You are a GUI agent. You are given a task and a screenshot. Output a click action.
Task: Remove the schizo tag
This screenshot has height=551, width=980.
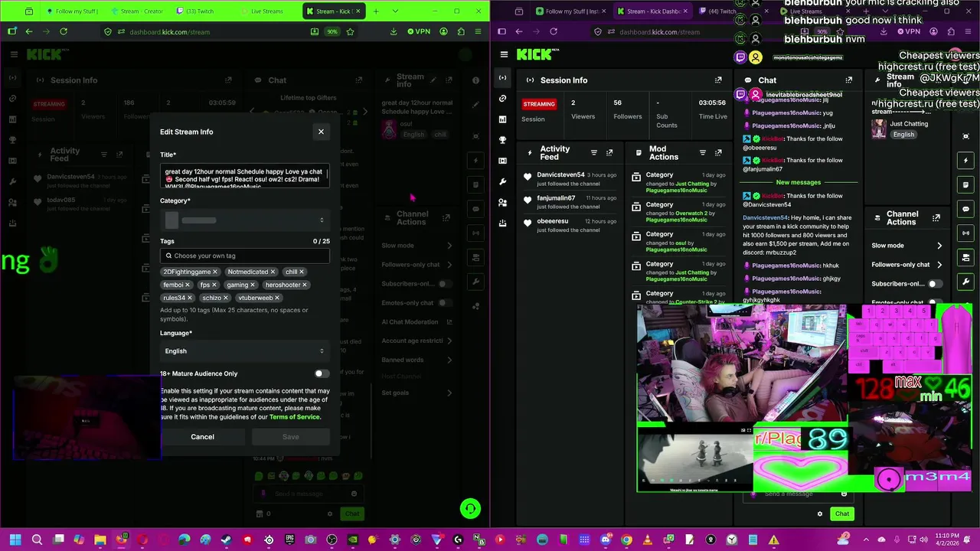tap(226, 298)
